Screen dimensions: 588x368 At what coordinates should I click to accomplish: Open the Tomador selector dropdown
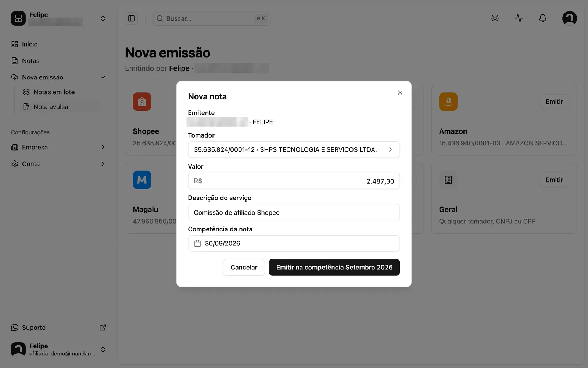(x=294, y=149)
